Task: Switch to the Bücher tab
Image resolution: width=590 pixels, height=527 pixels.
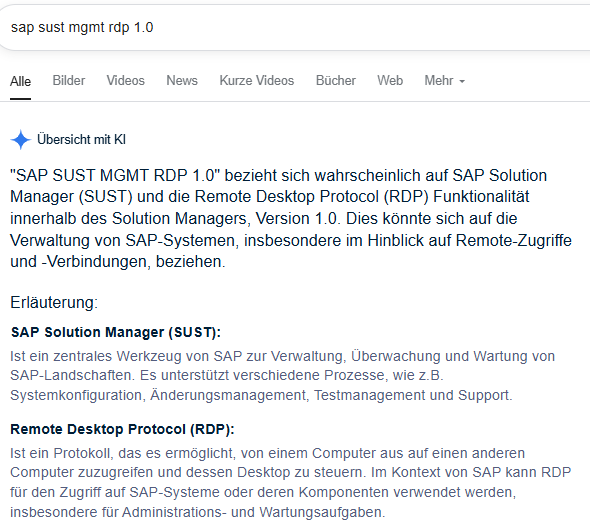Action: pos(336,80)
